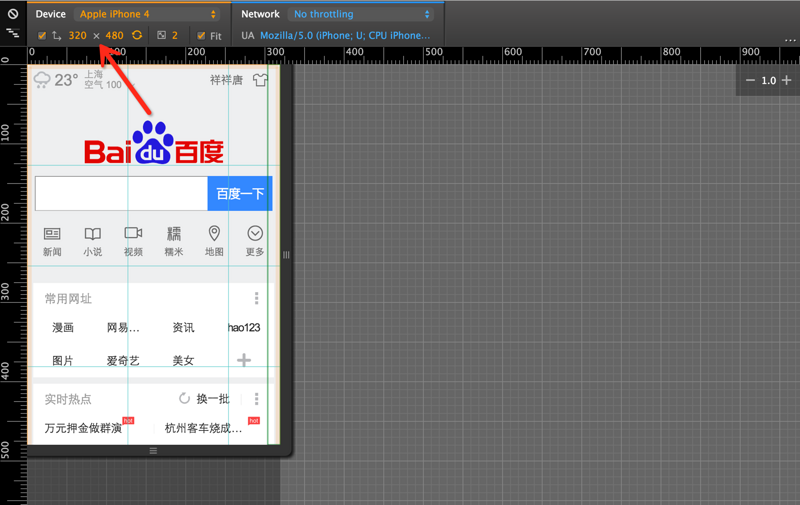Click the UA user agent string field
Screen dimensions: 800x505
click(x=345, y=35)
